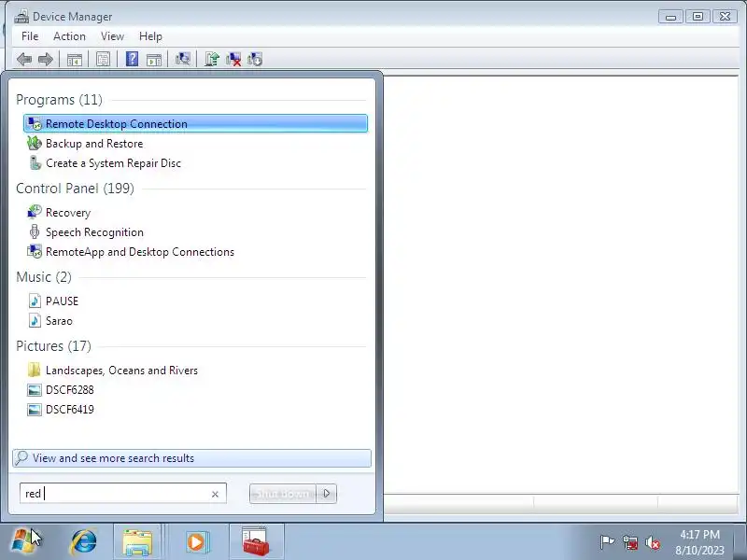Click the Disable device toolbar icon
This screenshot has width=747, height=560.
pos(255,59)
